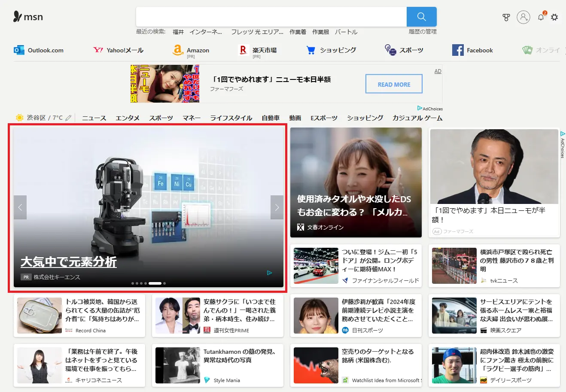Select the active carousel indicator pill
The image size is (566, 392).
(x=155, y=283)
